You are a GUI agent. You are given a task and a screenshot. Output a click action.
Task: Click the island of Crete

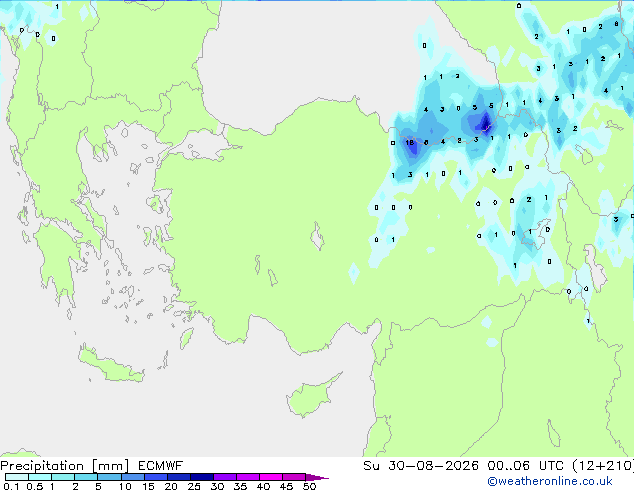(x=110, y=365)
